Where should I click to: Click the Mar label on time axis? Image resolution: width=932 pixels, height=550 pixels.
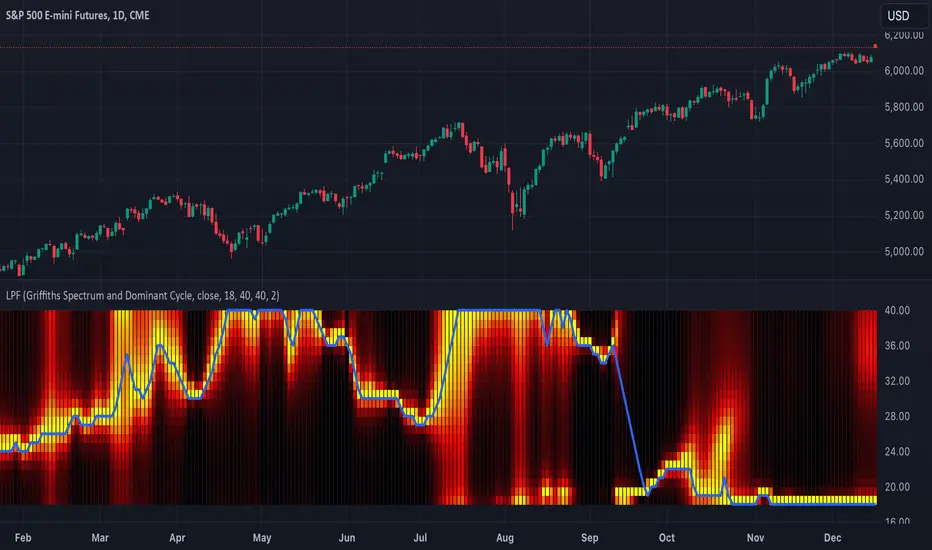[x=100, y=538]
